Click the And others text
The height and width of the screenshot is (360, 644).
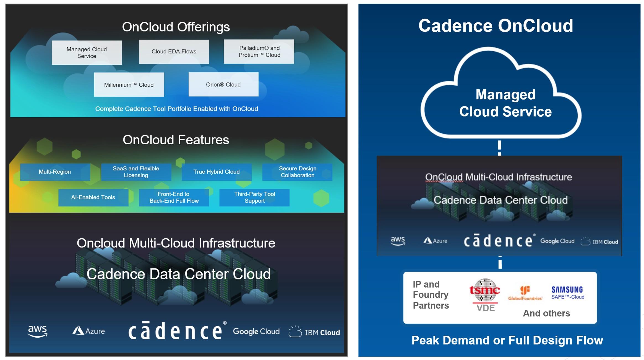click(x=546, y=313)
